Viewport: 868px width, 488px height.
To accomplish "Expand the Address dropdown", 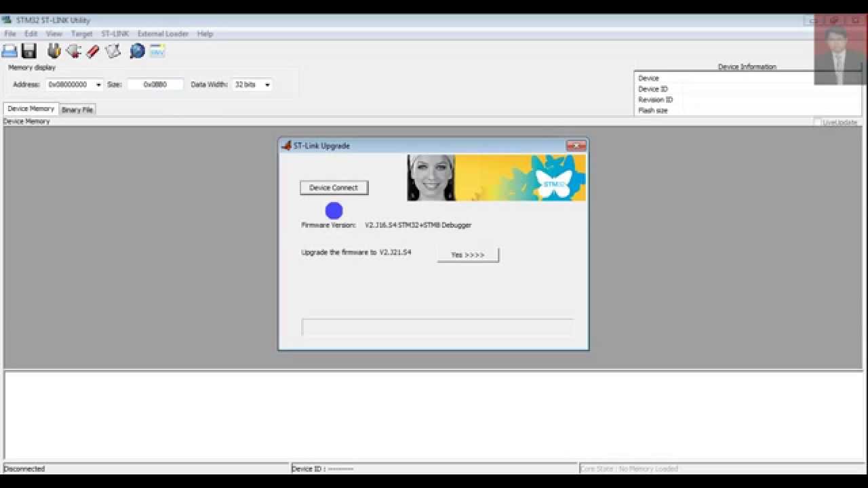I will (98, 85).
